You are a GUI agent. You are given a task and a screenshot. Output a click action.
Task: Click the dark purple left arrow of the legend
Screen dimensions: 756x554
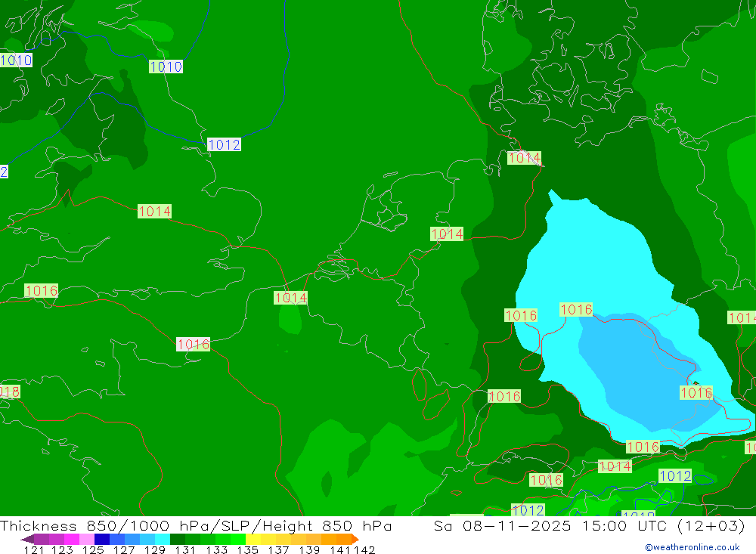tap(26, 539)
